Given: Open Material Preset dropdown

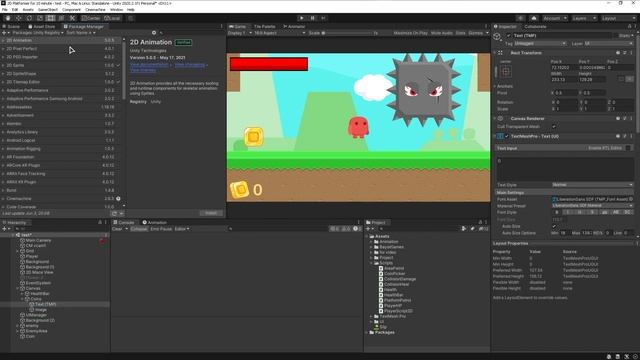Looking at the screenshot, I should [592, 206].
